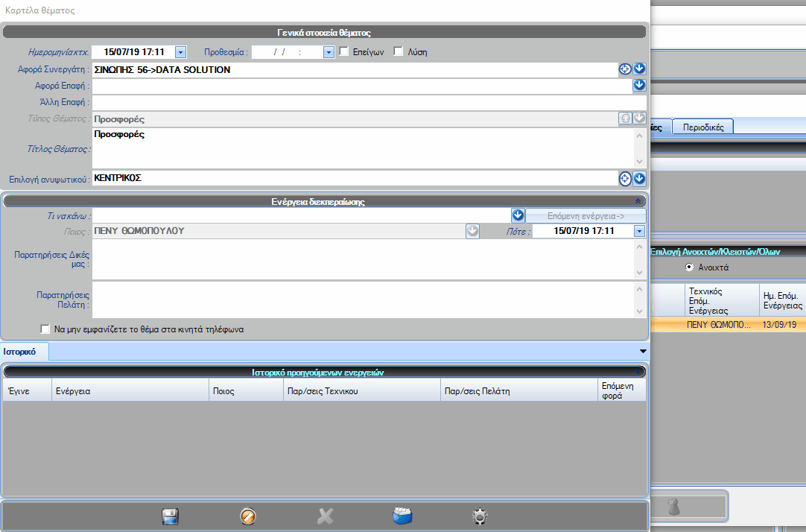
Task: Select the Ανοιχτά radio button
Action: [689, 267]
